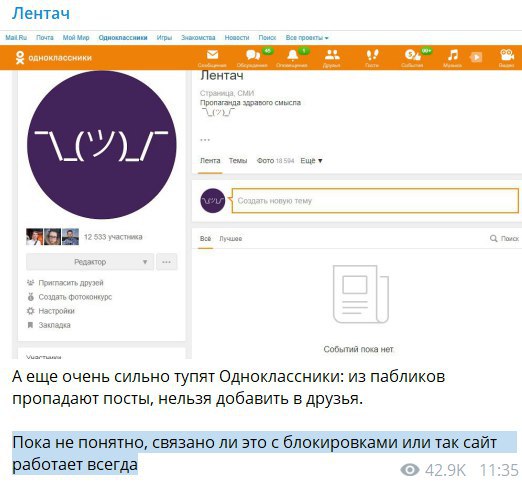Viewport: 522px width, 482px height.
Task: Click the 'Событий пока нет' text
Action: tap(359, 349)
